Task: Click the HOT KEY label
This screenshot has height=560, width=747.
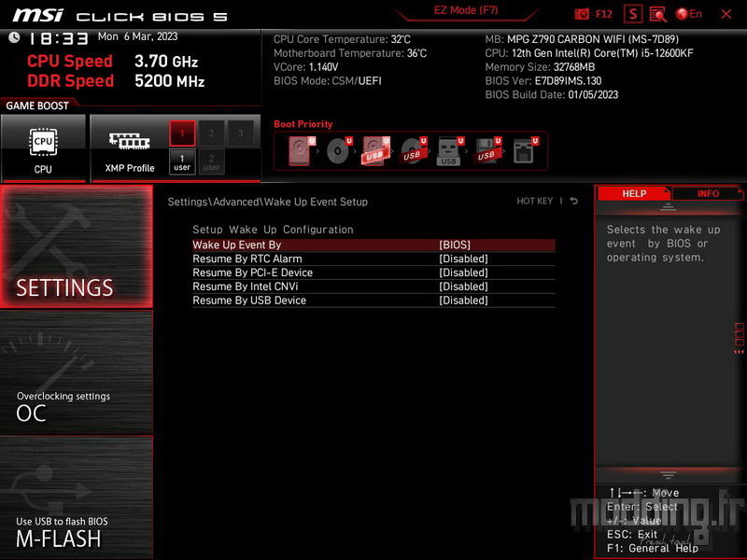Action: coord(534,201)
